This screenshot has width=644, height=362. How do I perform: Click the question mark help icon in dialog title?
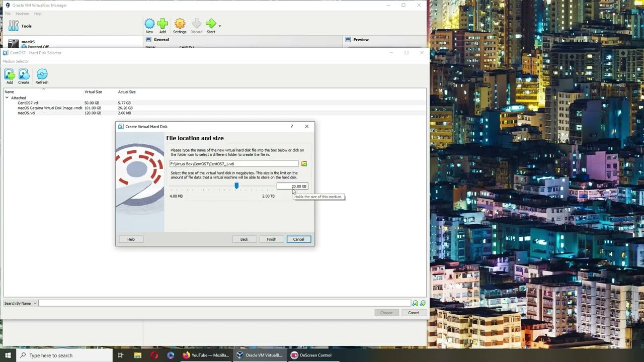(x=291, y=127)
